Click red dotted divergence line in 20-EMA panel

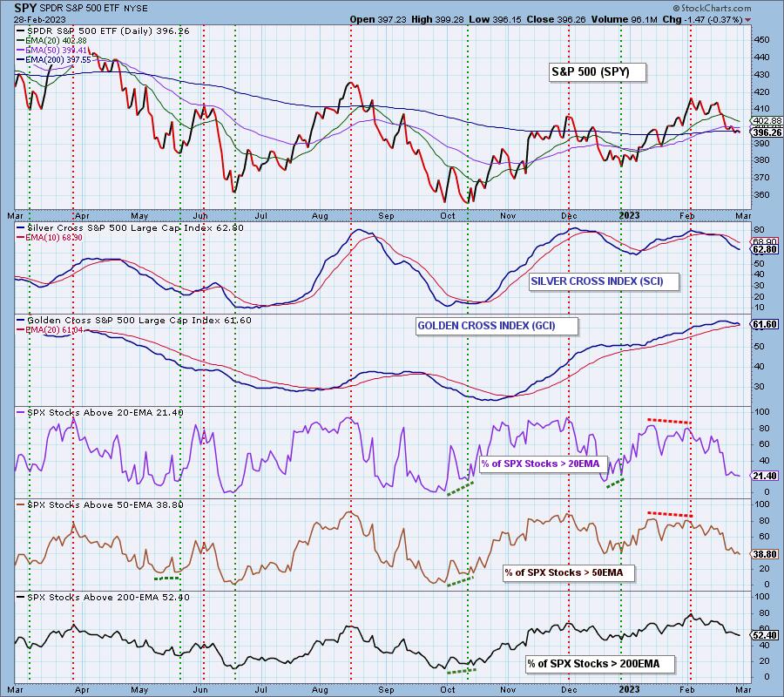pyautogui.click(x=670, y=421)
